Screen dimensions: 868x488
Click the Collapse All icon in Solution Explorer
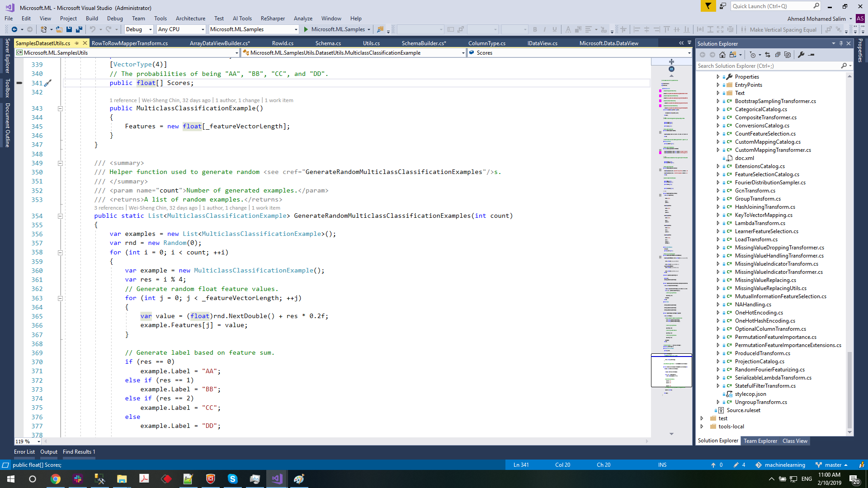[778, 54]
